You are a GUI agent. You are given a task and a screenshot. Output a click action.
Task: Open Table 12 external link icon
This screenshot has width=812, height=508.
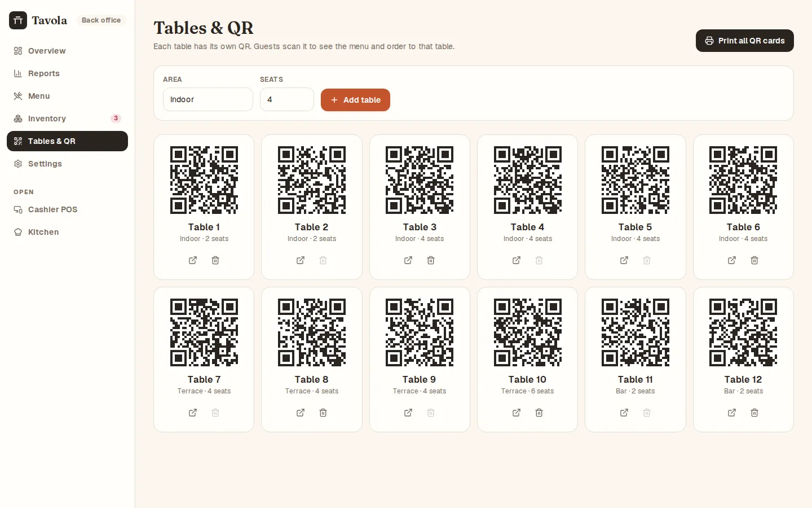[x=732, y=413]
